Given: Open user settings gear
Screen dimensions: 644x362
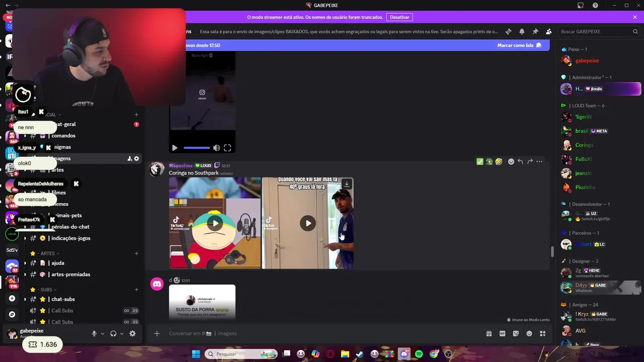Looking at the screenshot, I should click(132, 333).
